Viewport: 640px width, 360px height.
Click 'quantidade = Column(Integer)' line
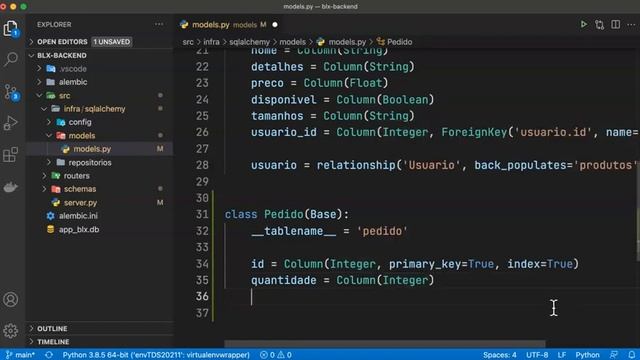pyautogui.click(x=342, y=280)
